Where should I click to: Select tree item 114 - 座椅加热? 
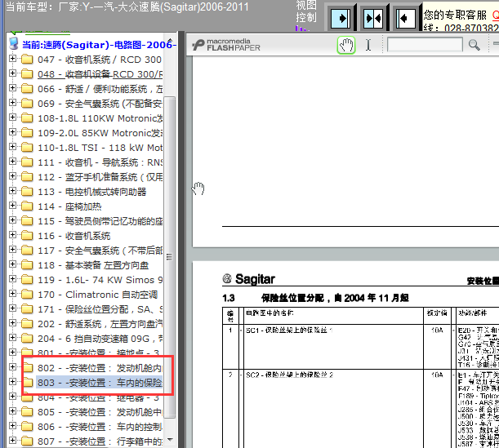coord(69,206)
